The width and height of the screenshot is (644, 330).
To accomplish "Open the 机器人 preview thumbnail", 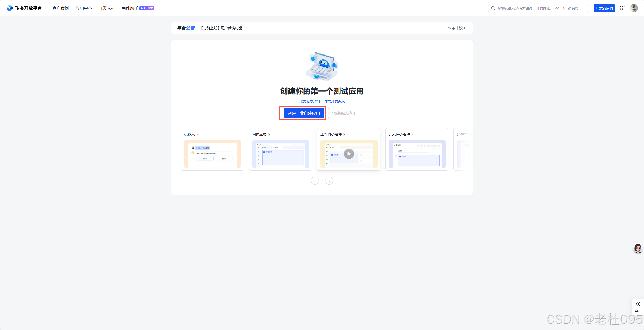I will coord(212,154).
